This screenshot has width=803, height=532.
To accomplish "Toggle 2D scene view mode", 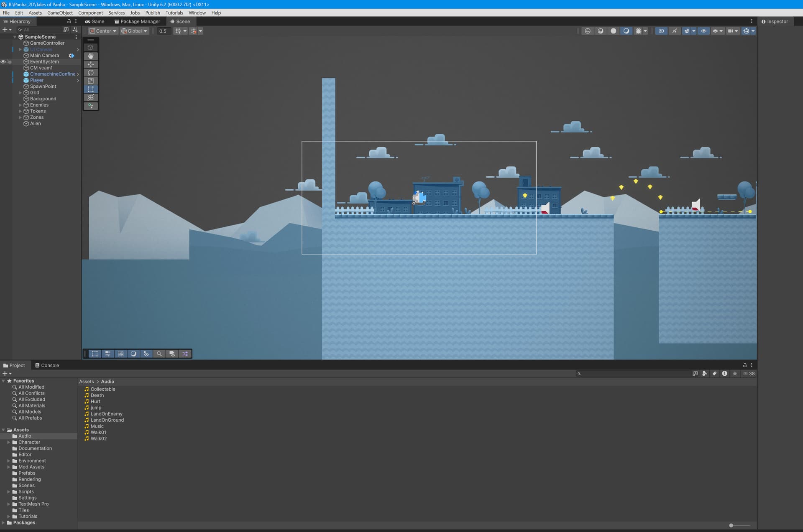I will click(x=661, y=31).
